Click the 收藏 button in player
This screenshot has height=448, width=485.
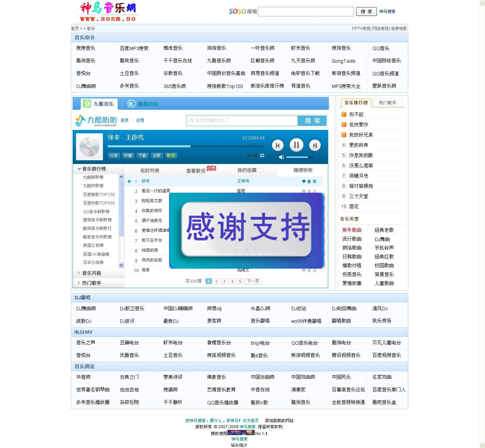pos(128,156)
